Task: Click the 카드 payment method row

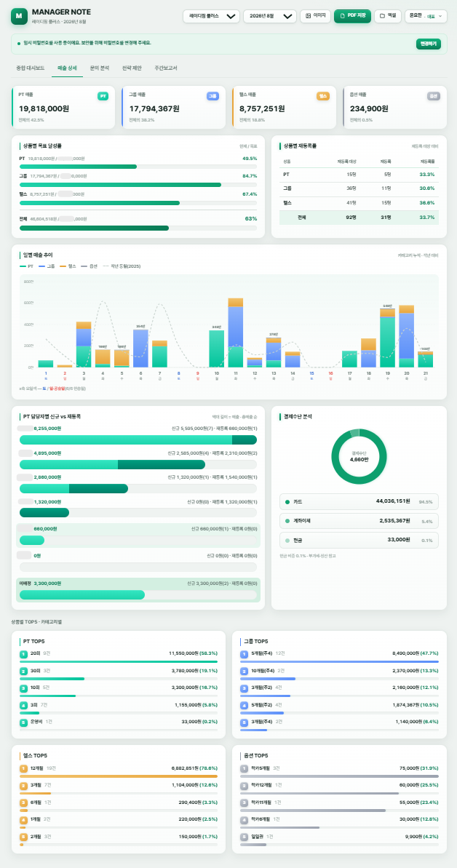Action: (359, 501)
